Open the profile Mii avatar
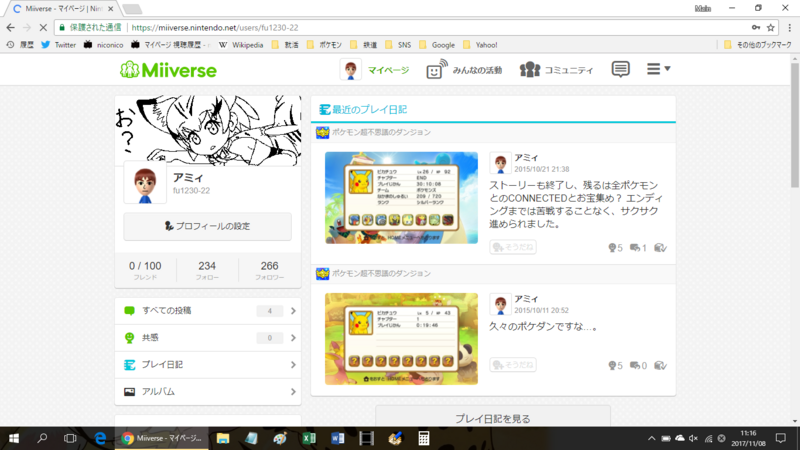Image resolution: width=800 pixels, height=450 pixels. [x=145, y=183]
